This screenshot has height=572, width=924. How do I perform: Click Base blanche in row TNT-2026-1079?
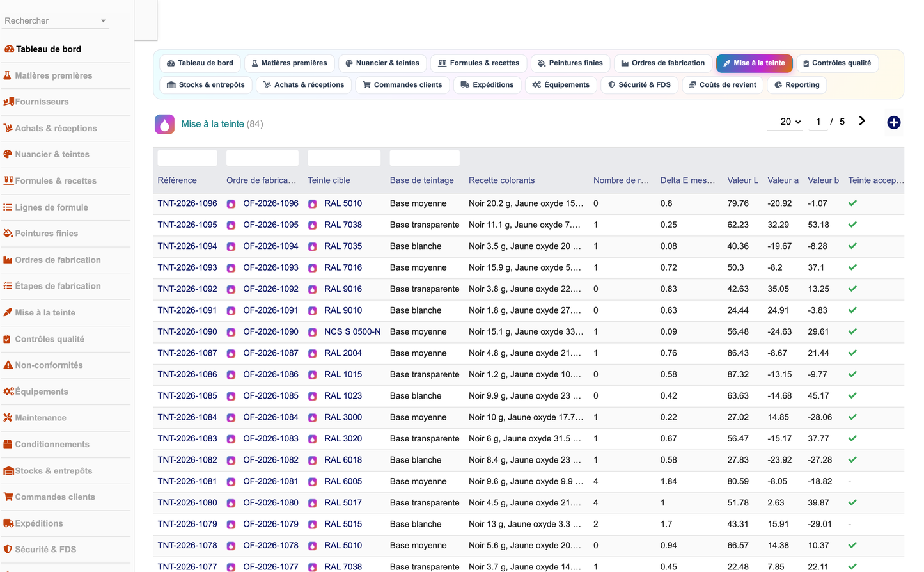416,524
